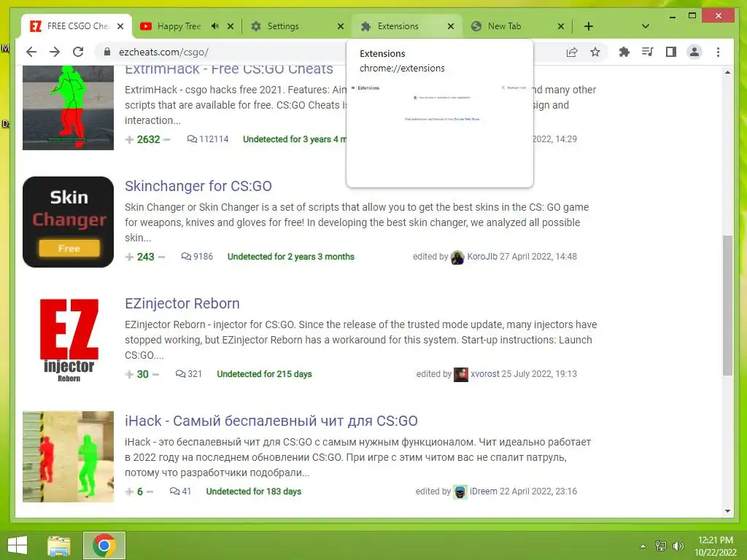Open EZinjector Reborn link
Viewport: 747px width, 560px height.
point(182,303)
